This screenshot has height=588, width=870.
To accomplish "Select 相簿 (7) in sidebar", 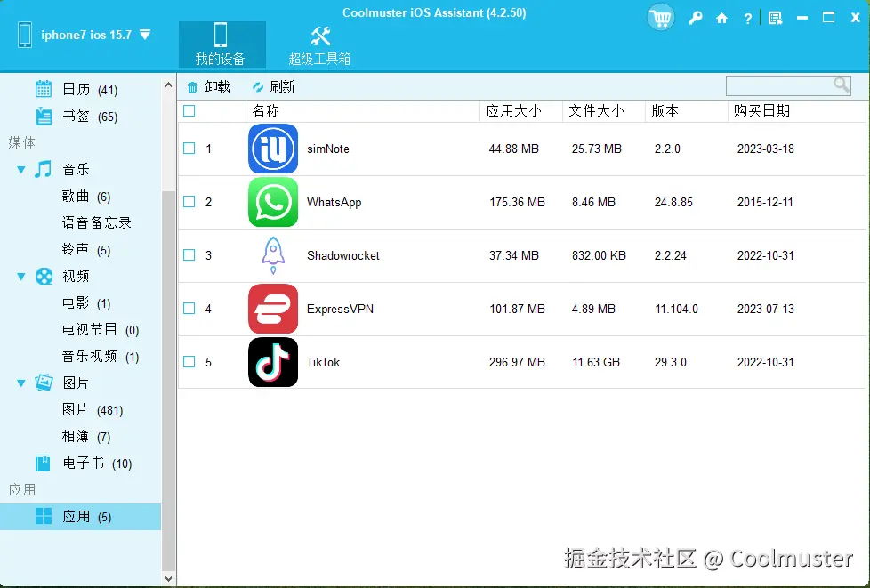I will point(86,437).
